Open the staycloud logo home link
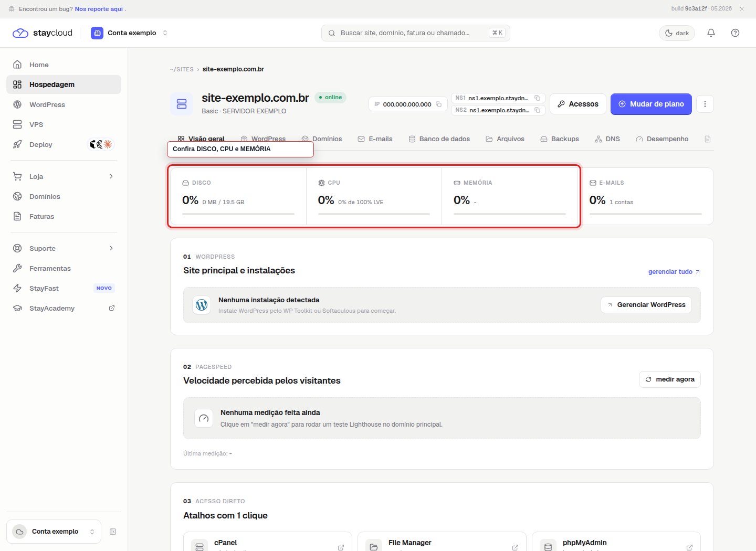This screenshot has height=551, width=756. click(x=43, y=33)
